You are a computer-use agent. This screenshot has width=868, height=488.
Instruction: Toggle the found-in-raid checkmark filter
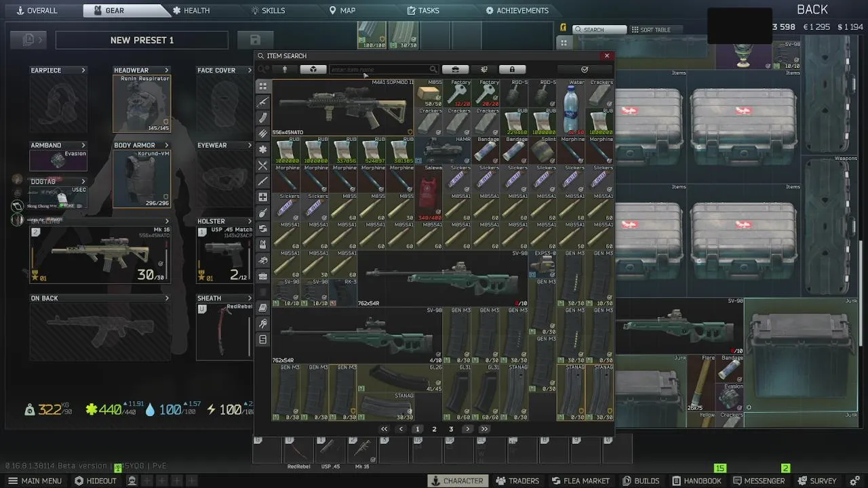tap(585, 69)
